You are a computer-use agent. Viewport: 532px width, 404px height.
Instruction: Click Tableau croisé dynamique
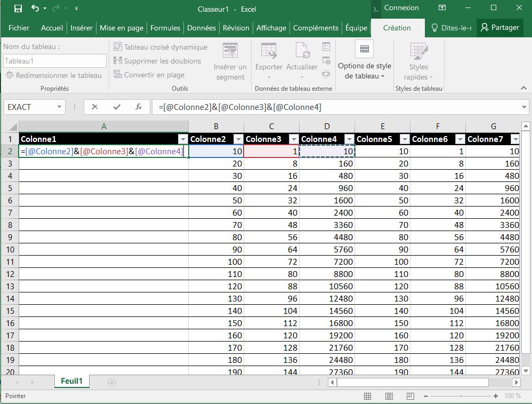[x=160, y=47]
